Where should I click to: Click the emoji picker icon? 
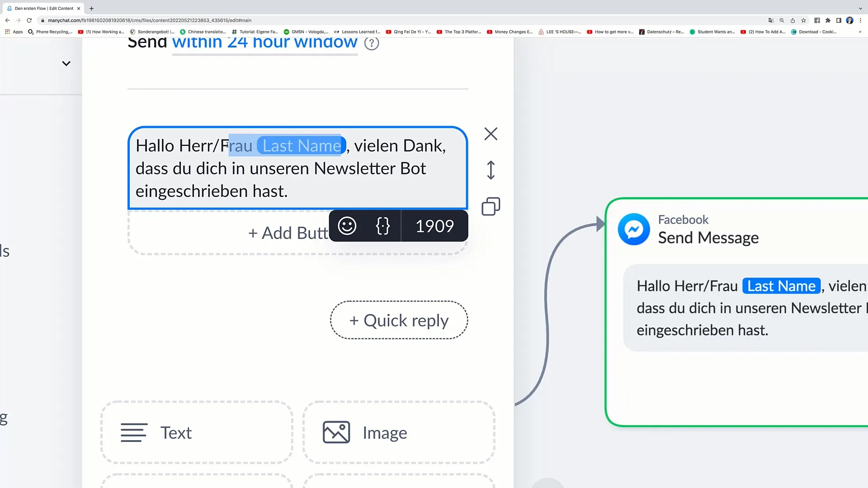point(347,225)
